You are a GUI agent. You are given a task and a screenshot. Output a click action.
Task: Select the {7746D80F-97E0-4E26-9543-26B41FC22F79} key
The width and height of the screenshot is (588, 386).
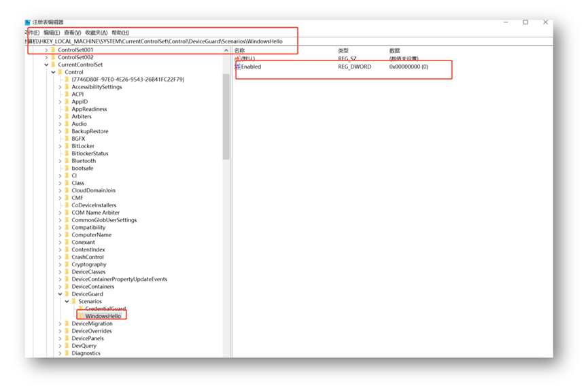[x=128, y=80]
